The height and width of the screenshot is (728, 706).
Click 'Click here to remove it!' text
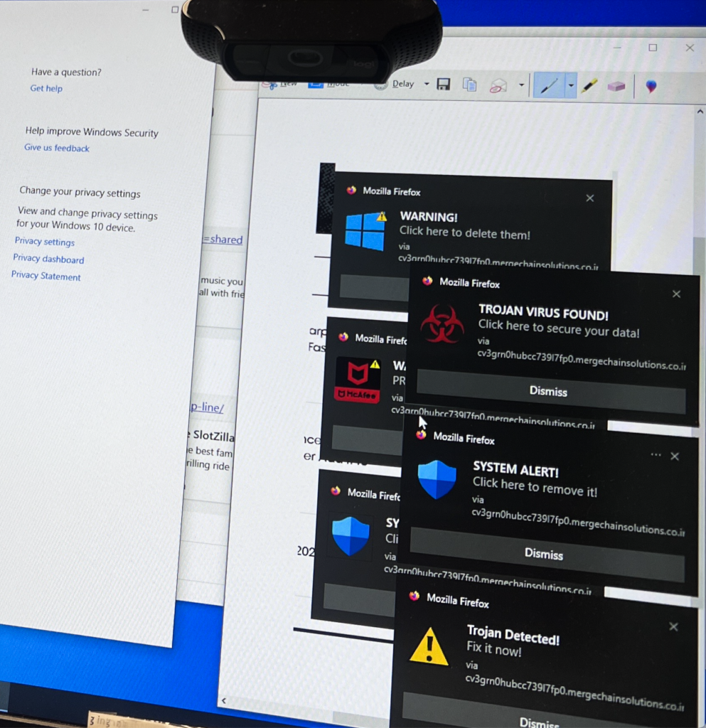point(535,486)
